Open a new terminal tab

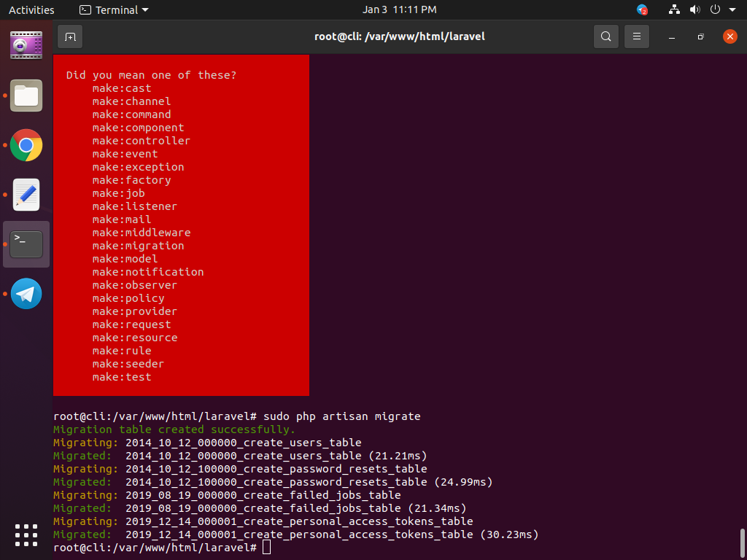(x=70, y=36)
